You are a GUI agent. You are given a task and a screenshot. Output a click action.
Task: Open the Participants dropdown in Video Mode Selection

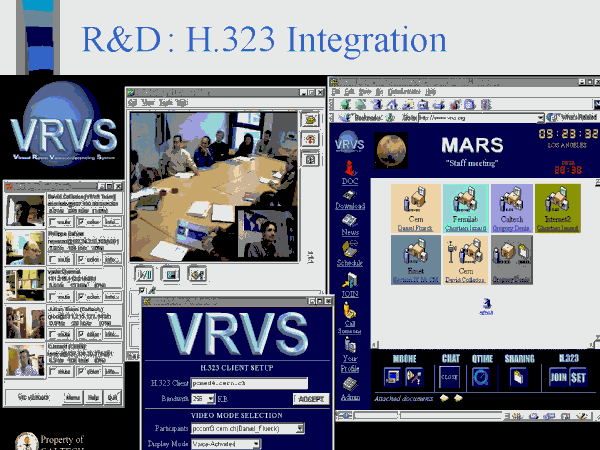300,428
